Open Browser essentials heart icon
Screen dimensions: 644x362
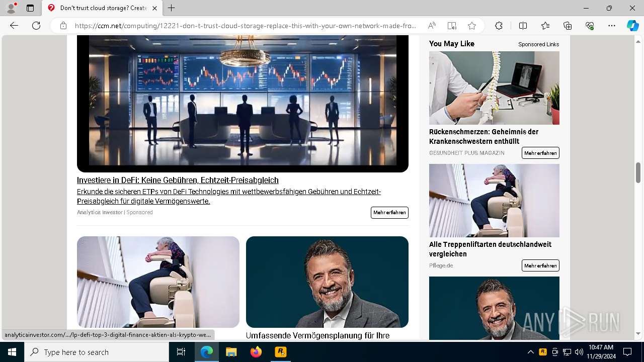(590, 26)
